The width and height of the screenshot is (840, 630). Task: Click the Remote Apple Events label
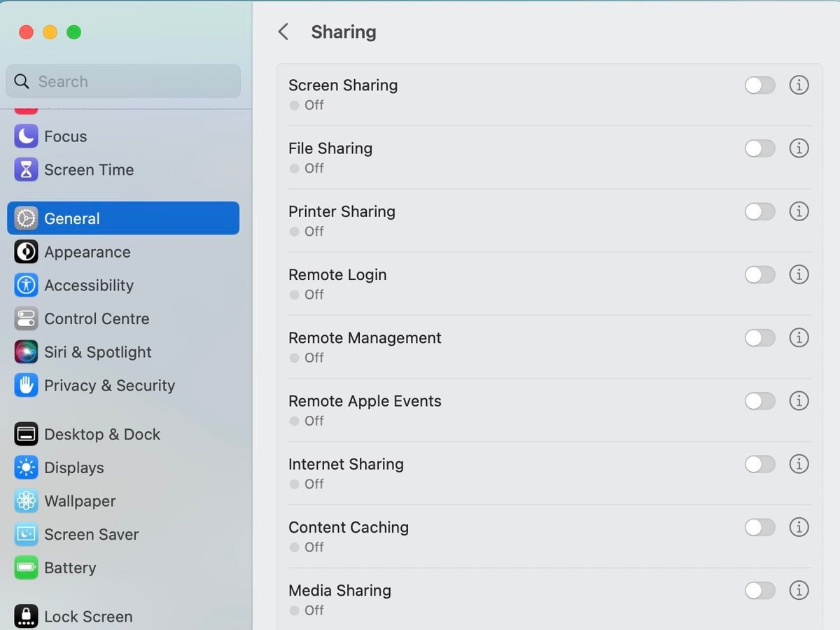pyautogui.click(x=365, y=401)
